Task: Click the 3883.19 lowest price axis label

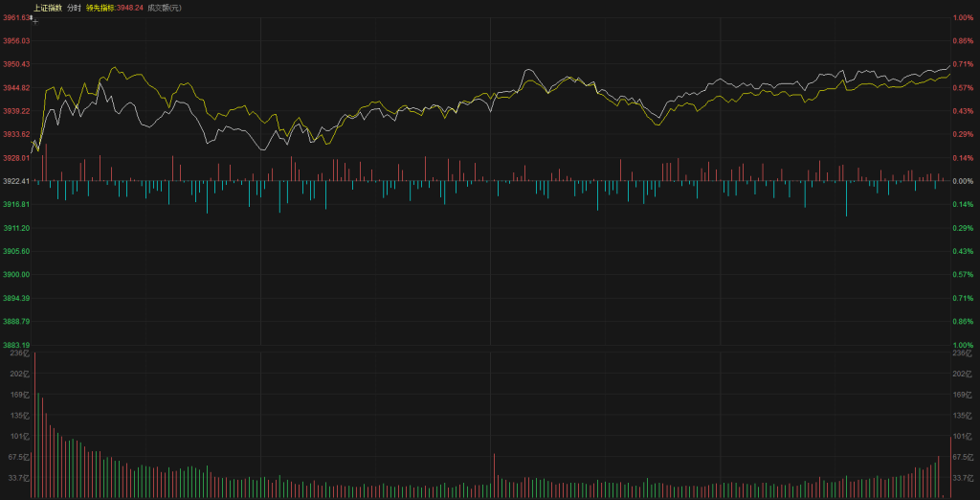Action: [x=16, y=345]
